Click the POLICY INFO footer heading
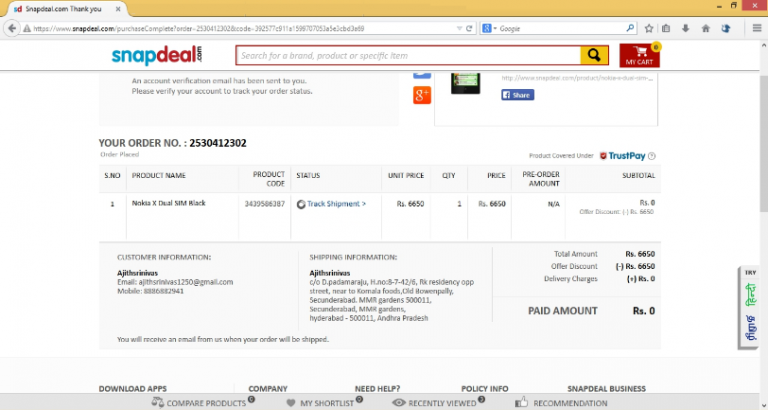Viewport: 768px width, 410px height. pyautogui.click(x=484, y=388)
